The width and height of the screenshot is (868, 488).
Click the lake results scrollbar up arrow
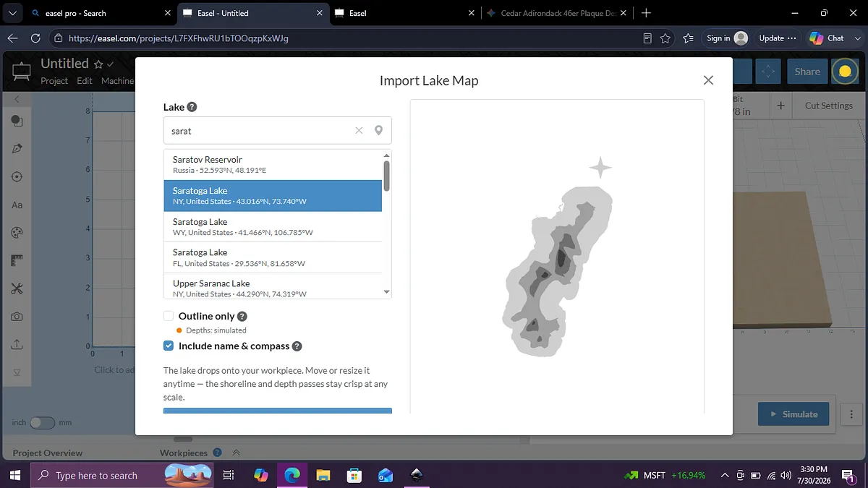tap(387, 155)
